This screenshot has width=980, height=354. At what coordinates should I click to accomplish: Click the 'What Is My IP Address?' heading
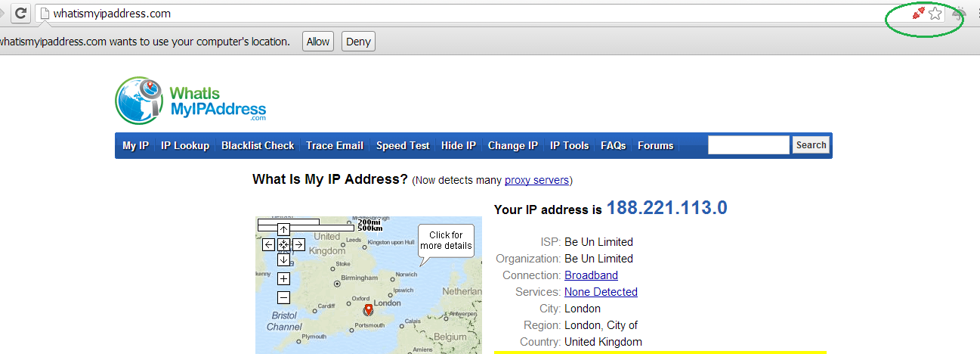[x=330, y=179]
